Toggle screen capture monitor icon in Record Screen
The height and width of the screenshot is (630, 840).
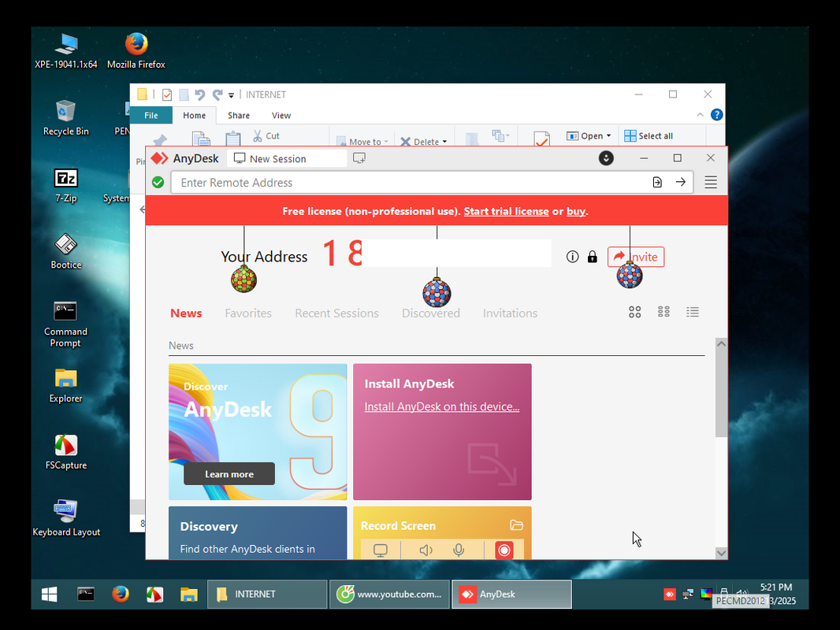click(381, 550)
